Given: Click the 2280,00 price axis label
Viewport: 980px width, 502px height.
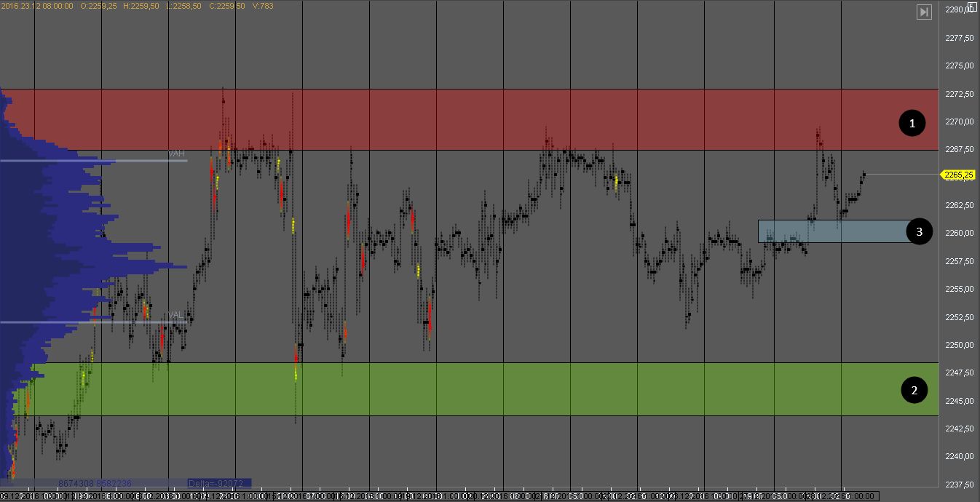Looking at the screenshot, I should 958,10.
